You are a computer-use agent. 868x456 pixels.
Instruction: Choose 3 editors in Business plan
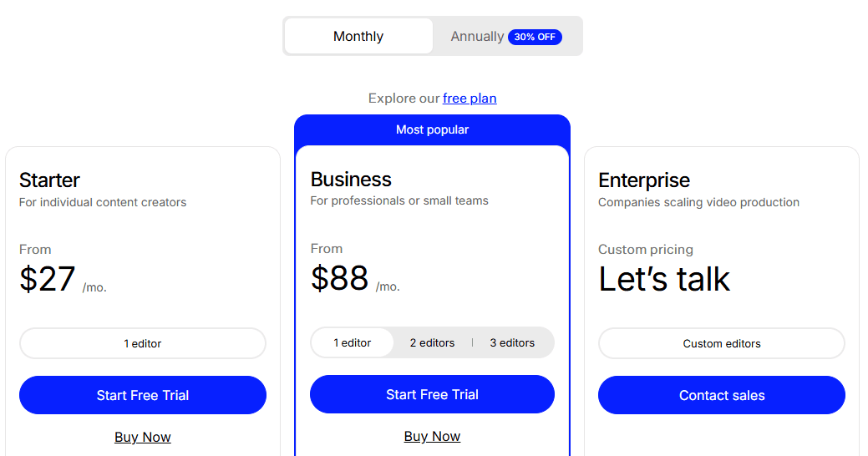[512, 342]
